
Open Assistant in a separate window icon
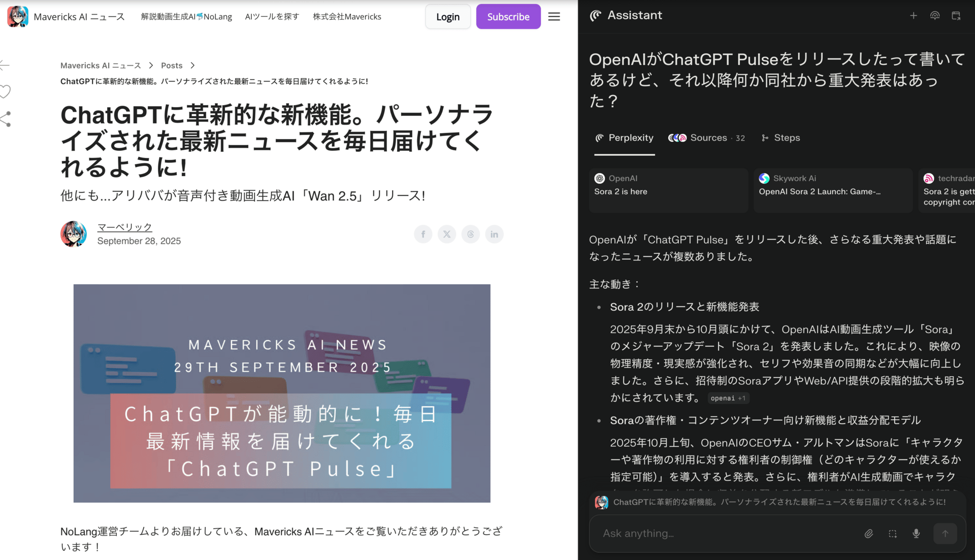point(956,16)
